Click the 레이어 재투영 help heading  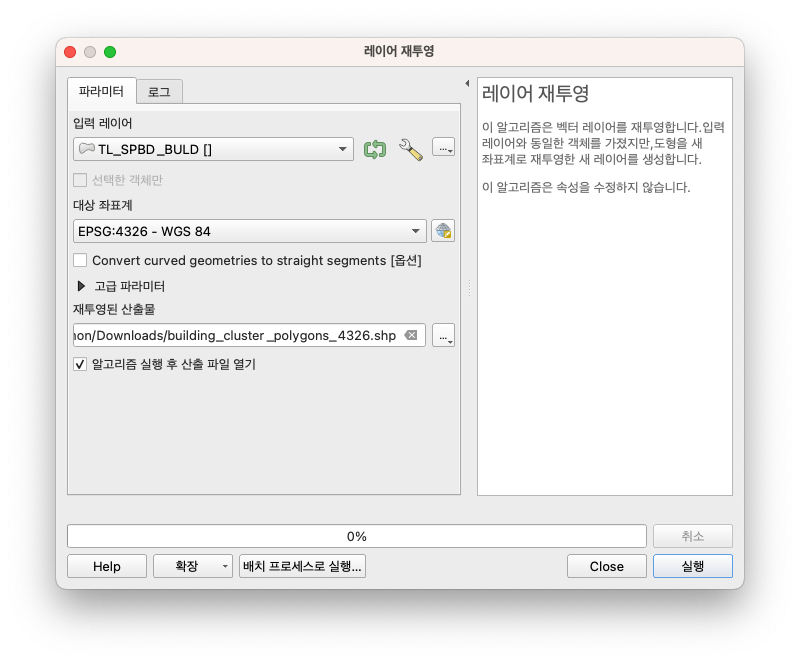[x=535, y=94]
